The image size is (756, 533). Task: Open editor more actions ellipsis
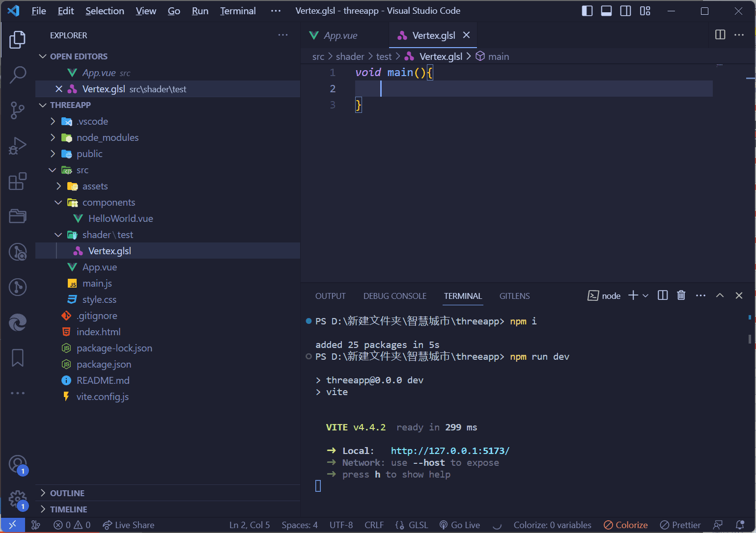(739, 35)
